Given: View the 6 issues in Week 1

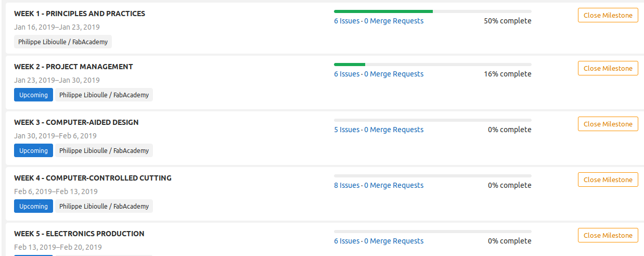Looking at the screenshot, I should tap(346, 21).
